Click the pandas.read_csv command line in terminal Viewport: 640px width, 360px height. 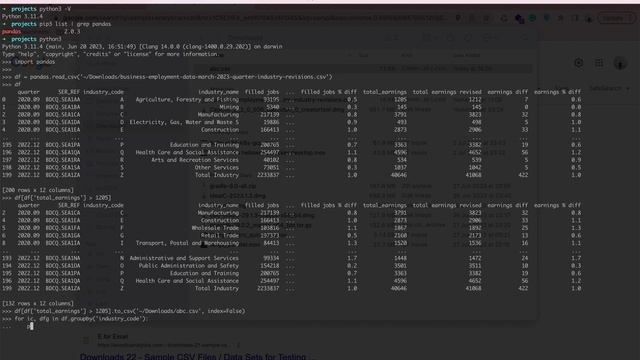(167, 77)
